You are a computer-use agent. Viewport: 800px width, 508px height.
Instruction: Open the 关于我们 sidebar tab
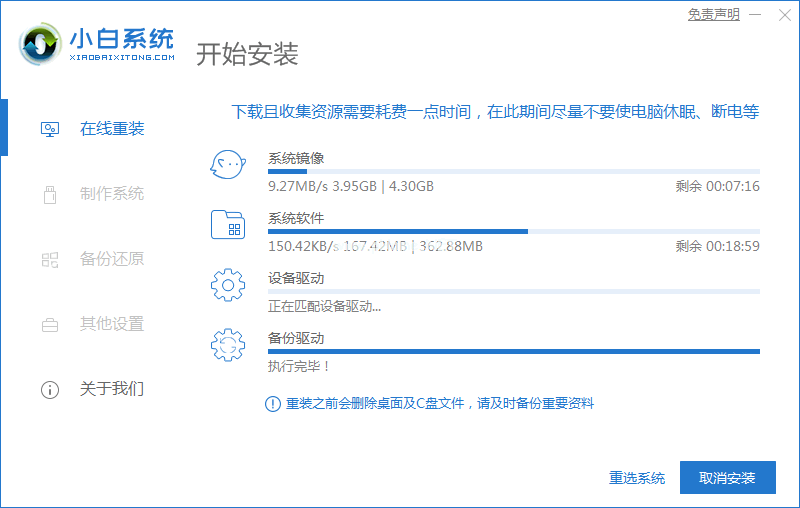pos(111,389)
